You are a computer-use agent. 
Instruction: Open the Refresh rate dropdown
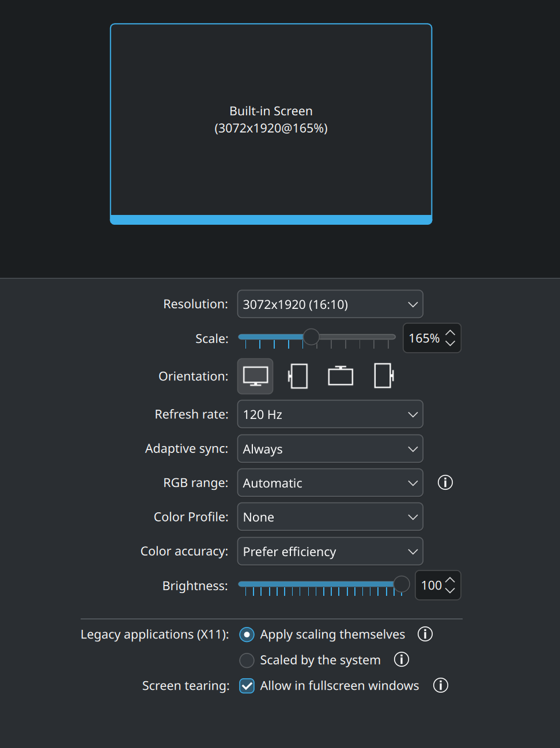[x=330, y=414]
